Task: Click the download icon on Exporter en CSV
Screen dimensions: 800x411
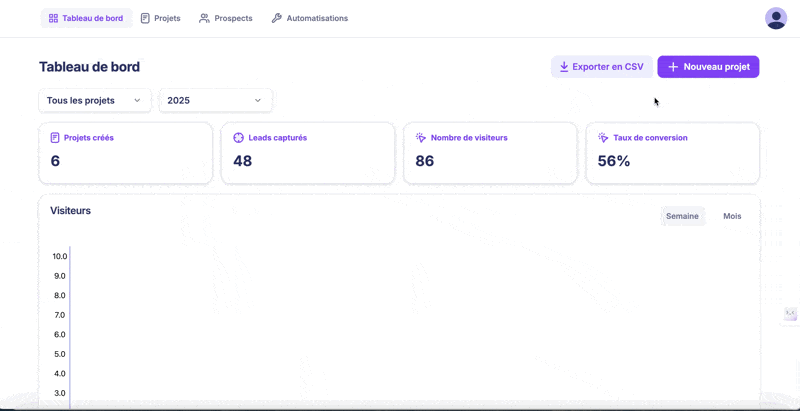Action: click(x=564, y=67)
